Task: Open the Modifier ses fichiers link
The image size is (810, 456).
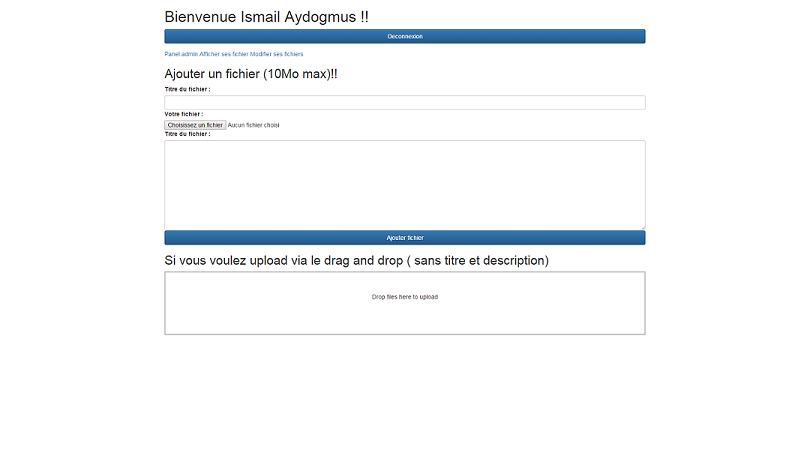Action: (x=276, y=54)
